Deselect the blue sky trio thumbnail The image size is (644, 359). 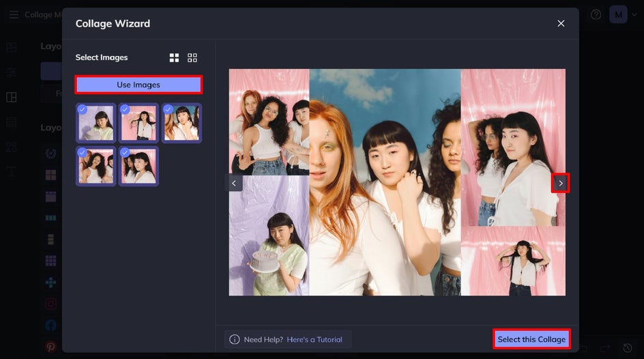click(x=181, y=123)
